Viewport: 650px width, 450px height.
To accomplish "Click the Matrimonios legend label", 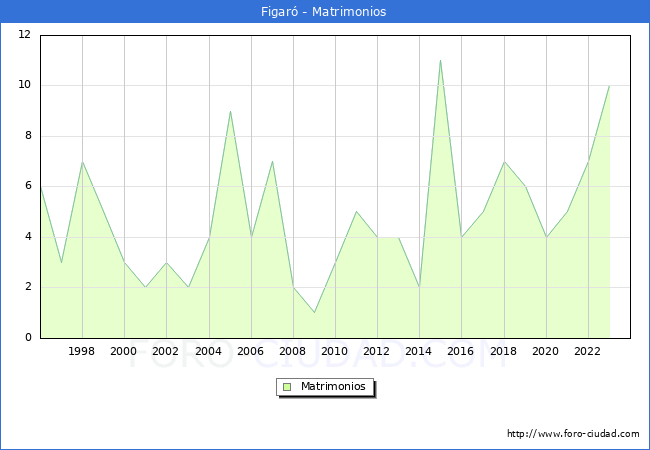I will 333,386.
